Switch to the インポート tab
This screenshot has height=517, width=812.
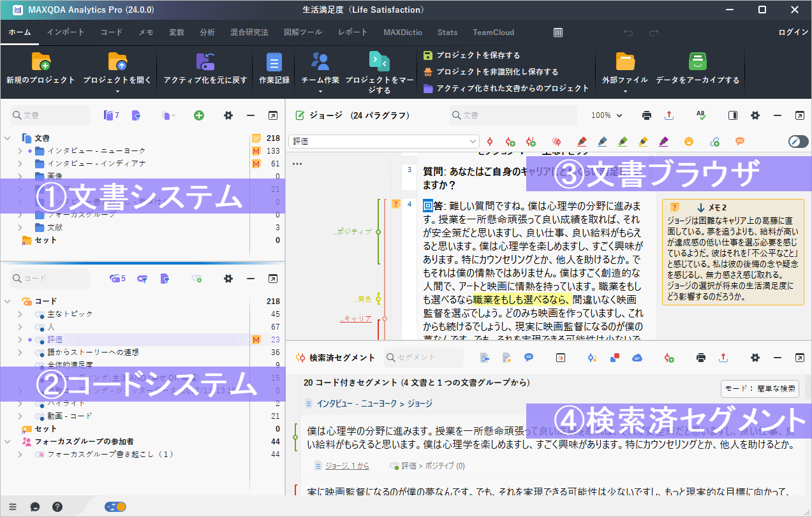pos(66,33)
